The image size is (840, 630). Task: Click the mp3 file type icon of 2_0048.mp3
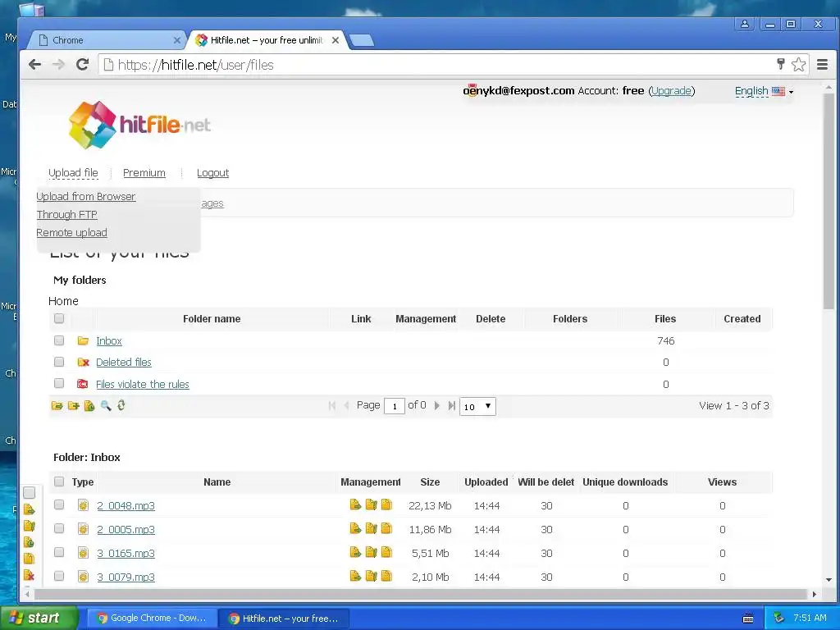[83, 504]
